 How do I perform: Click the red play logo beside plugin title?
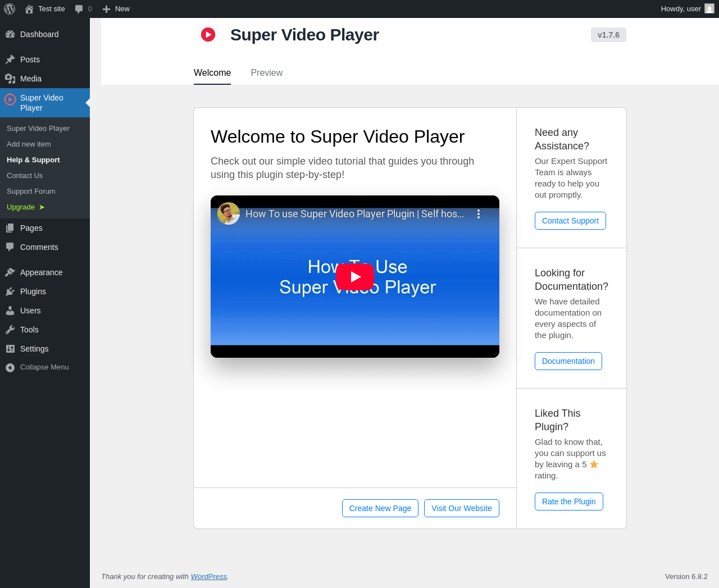[208, 35]
